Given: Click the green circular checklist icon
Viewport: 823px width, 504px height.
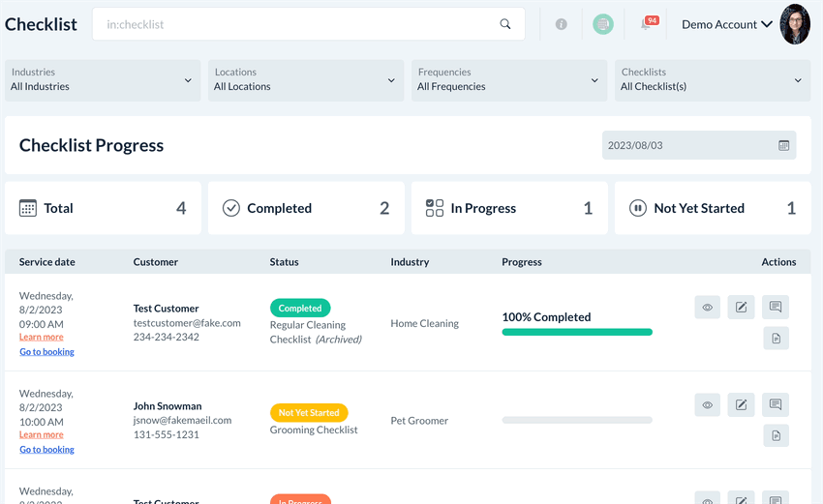Looking at the screenshot, I should pos(603,24).
